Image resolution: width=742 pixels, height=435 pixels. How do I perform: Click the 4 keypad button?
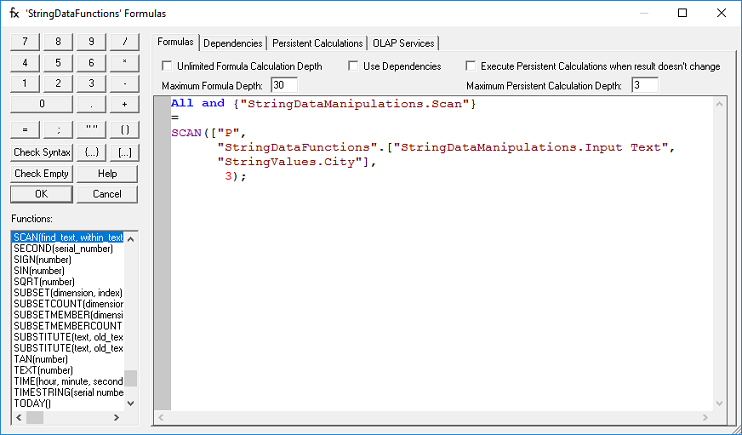pos(25,62)
